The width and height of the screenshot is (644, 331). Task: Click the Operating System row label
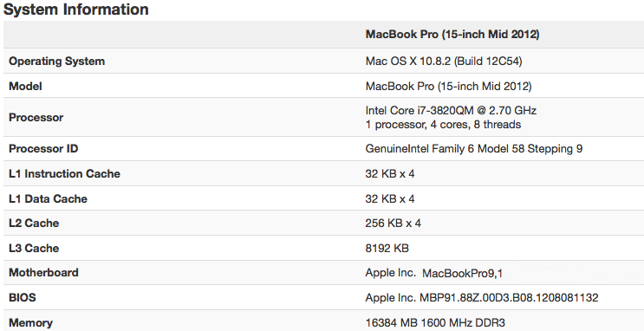pyautogui.click(x=56, y=62)
